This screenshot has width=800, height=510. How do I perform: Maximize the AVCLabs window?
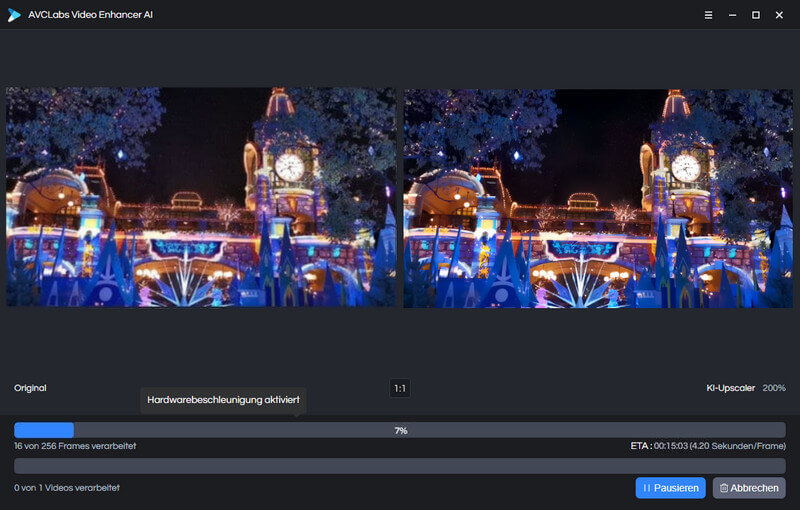point(756,15)
